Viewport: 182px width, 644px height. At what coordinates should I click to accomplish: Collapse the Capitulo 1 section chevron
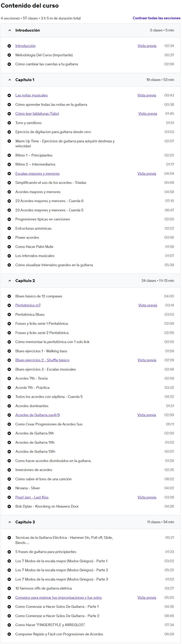click(10, 80)
